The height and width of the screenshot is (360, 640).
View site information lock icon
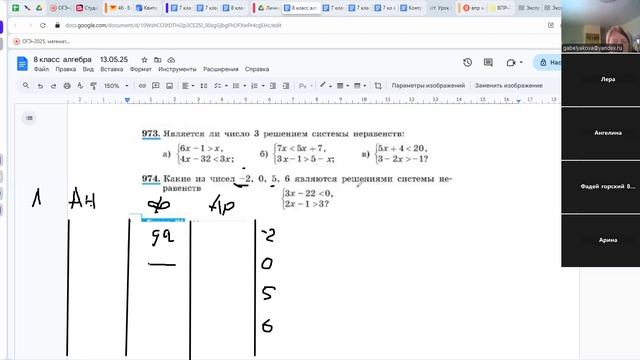pyautogui.click(x=58, y=25)
